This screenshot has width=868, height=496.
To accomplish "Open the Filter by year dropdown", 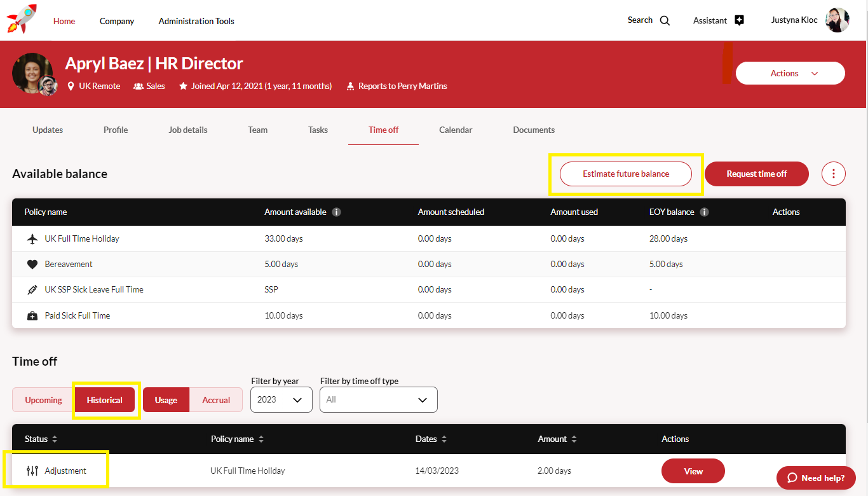I will tap(281, 400).
